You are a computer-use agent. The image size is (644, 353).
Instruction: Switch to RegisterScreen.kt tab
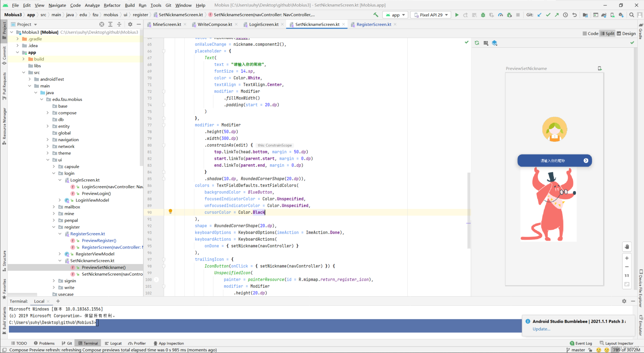tap(374, 24)
